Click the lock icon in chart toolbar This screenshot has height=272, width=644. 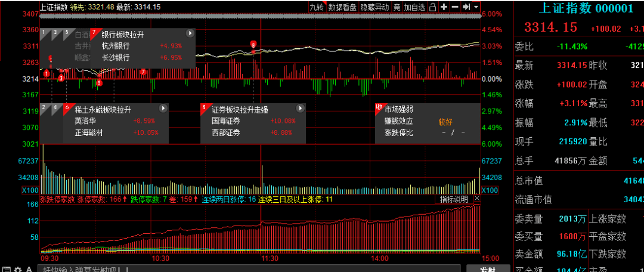pyautogui.click(x=433, y=7)
